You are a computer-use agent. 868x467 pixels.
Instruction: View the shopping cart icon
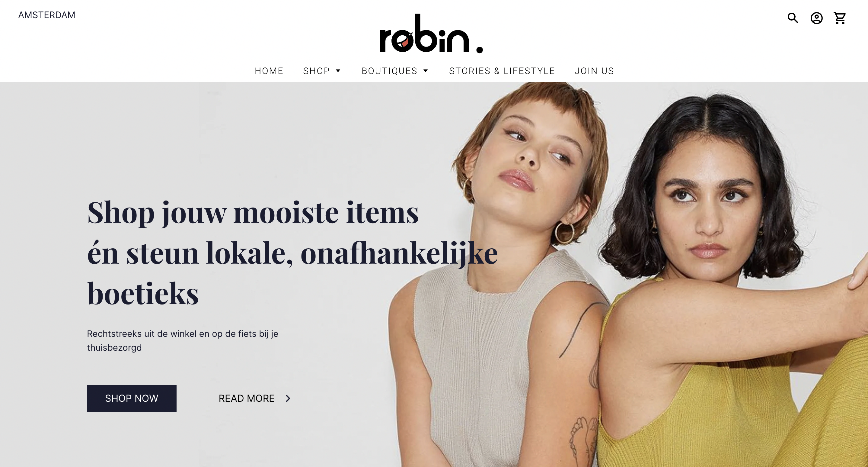coord(840,18)
